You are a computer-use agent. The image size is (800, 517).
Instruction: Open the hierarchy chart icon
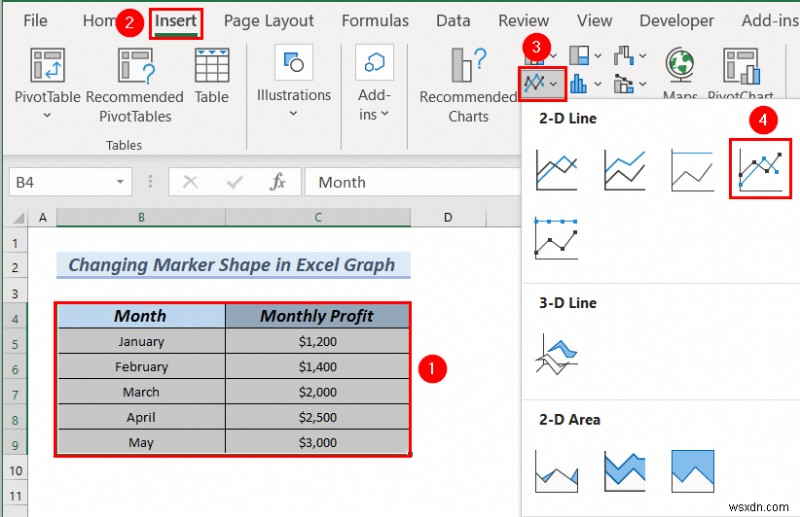pos(579,55)
